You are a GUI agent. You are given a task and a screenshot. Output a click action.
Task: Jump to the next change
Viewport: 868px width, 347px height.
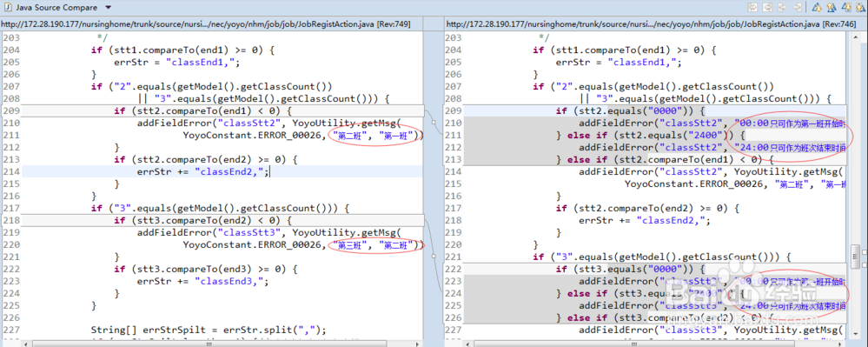pos(846,7)
